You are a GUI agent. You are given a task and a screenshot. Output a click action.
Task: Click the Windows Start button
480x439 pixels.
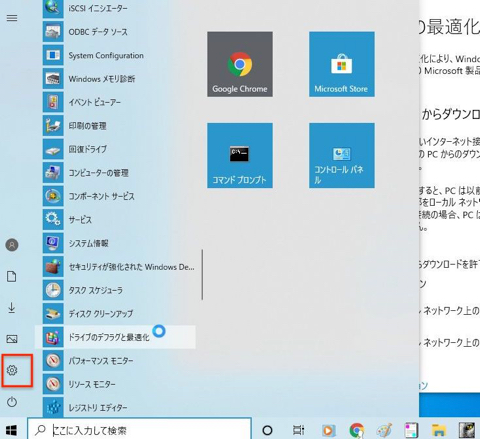[x=11, y=430]
